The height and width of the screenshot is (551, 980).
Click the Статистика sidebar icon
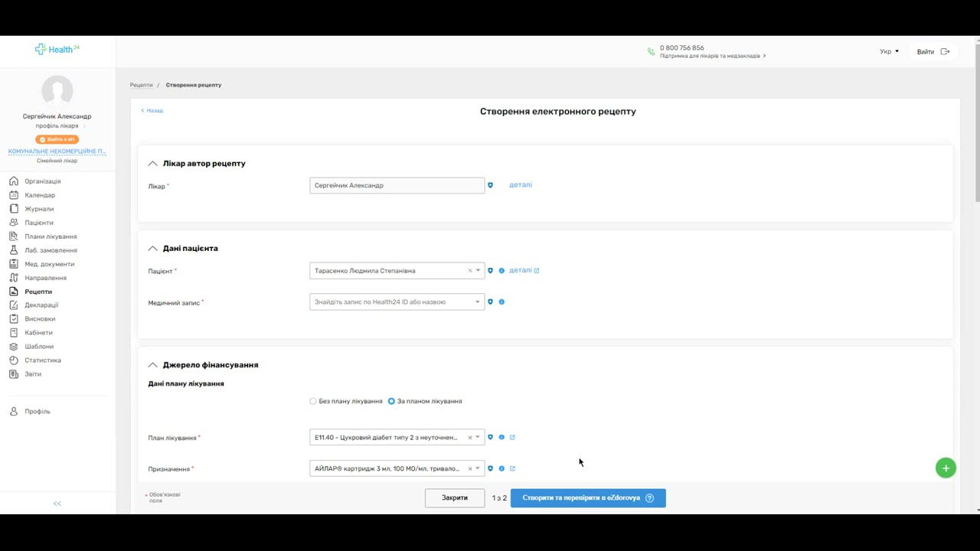point(14,360)
